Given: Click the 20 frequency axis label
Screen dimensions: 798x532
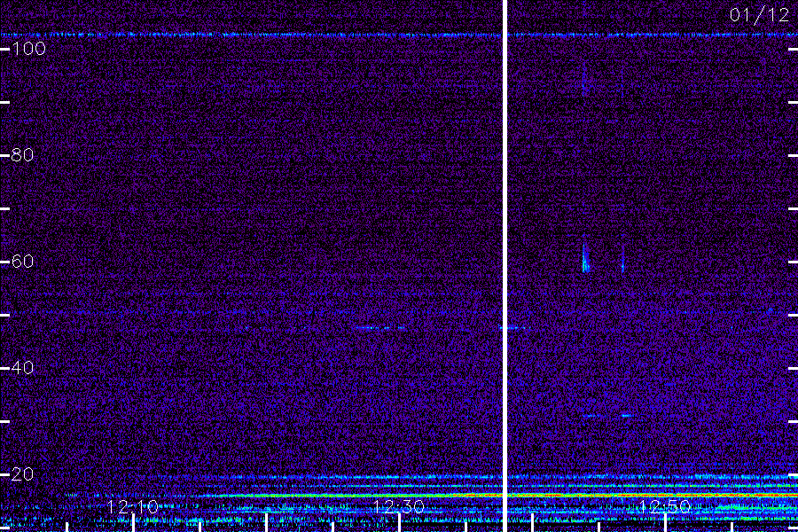Looking at the screenshot, I should (22, 474).
